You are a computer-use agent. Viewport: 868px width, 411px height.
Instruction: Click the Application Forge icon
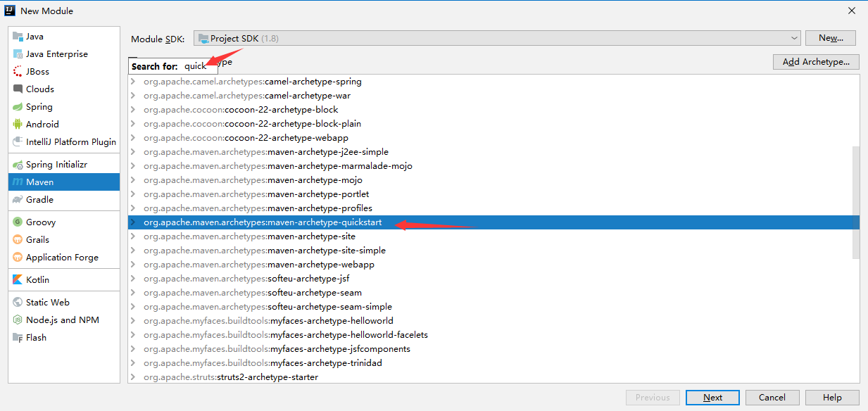[x=18, y=258]
